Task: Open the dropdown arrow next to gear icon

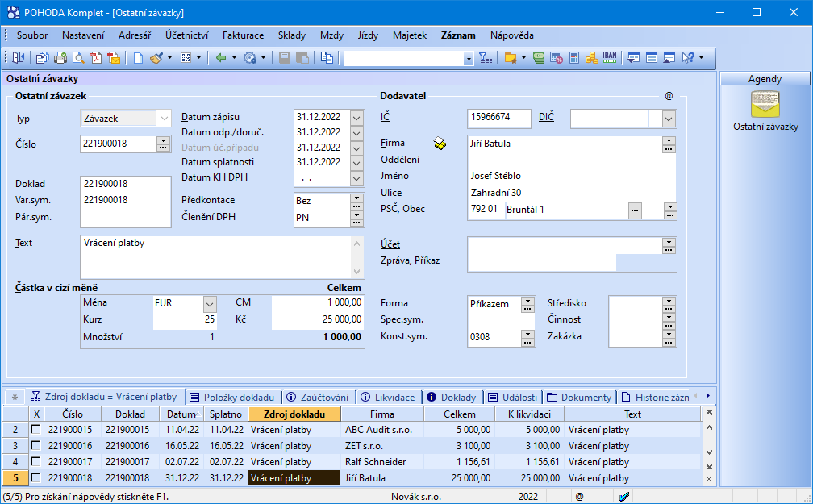Action: 263,58
